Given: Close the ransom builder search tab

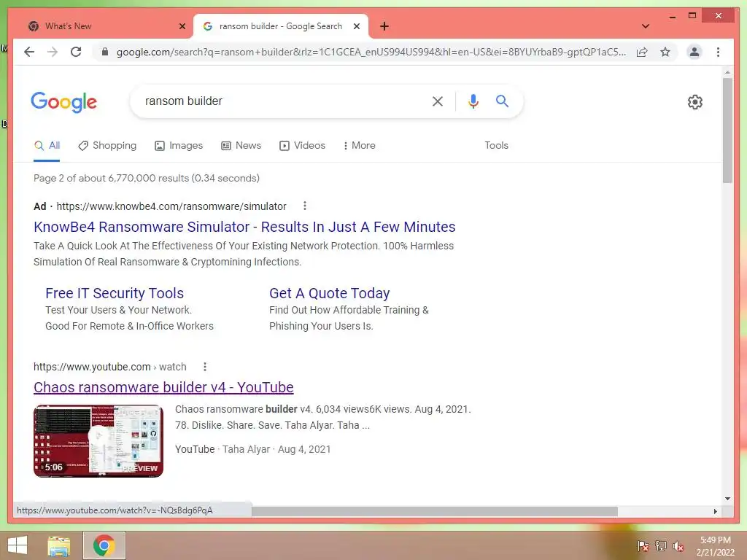Looking at the screenshot, I should (x=356, y=26).
